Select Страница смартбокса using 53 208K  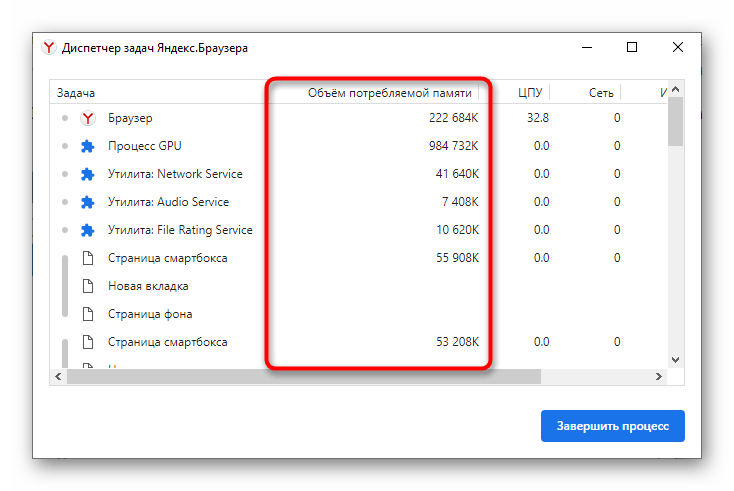(359, 342)
